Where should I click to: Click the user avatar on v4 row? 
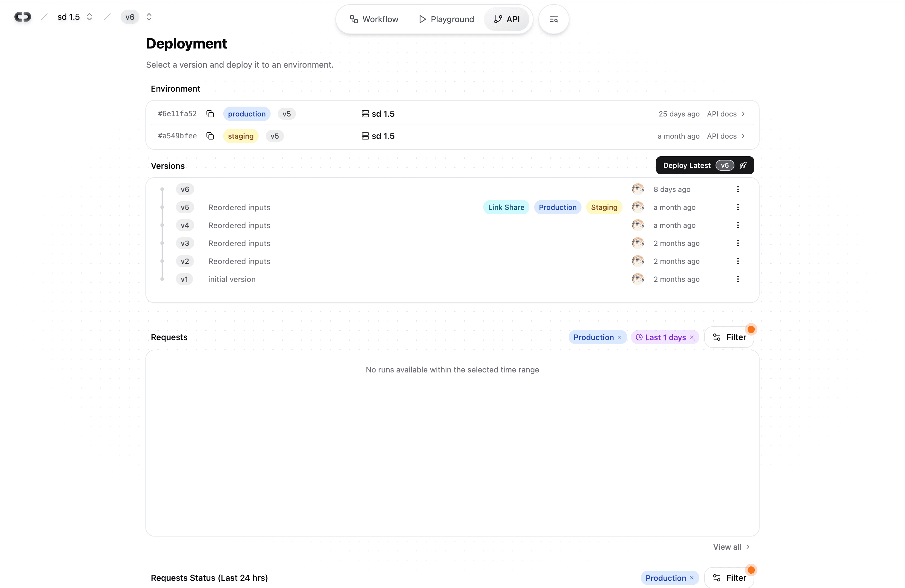click(638, 225)
